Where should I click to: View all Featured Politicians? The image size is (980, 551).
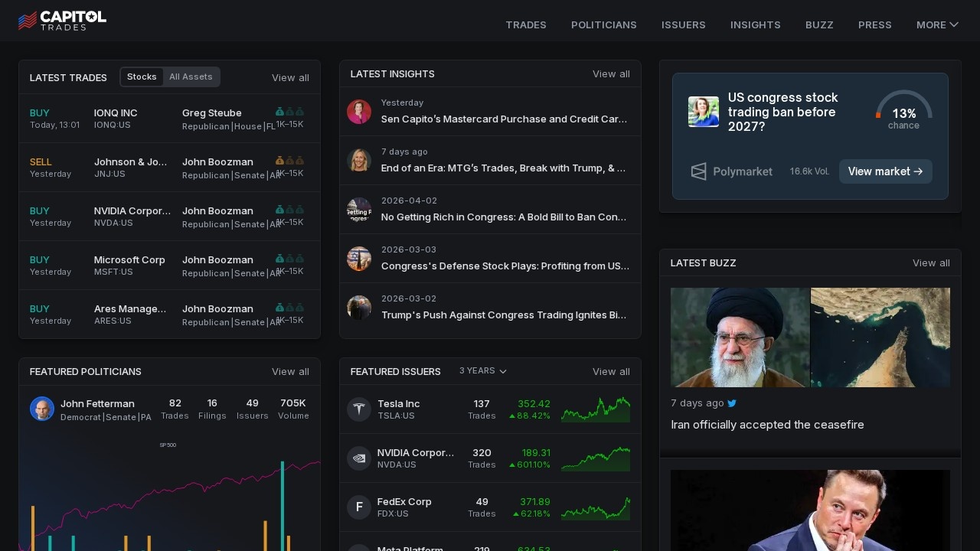click(x=290, y=371)
